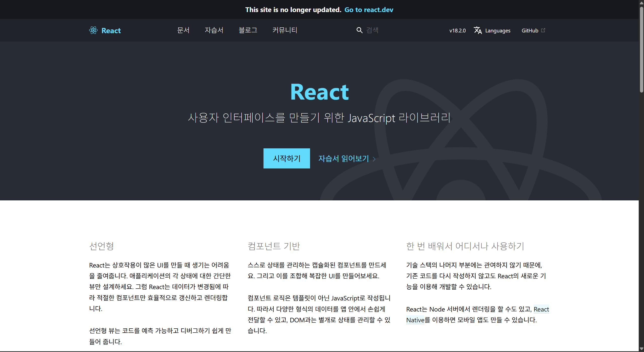Open the 자습서 navigation item
Screen dimensions: 644x352
pos(214,30)
